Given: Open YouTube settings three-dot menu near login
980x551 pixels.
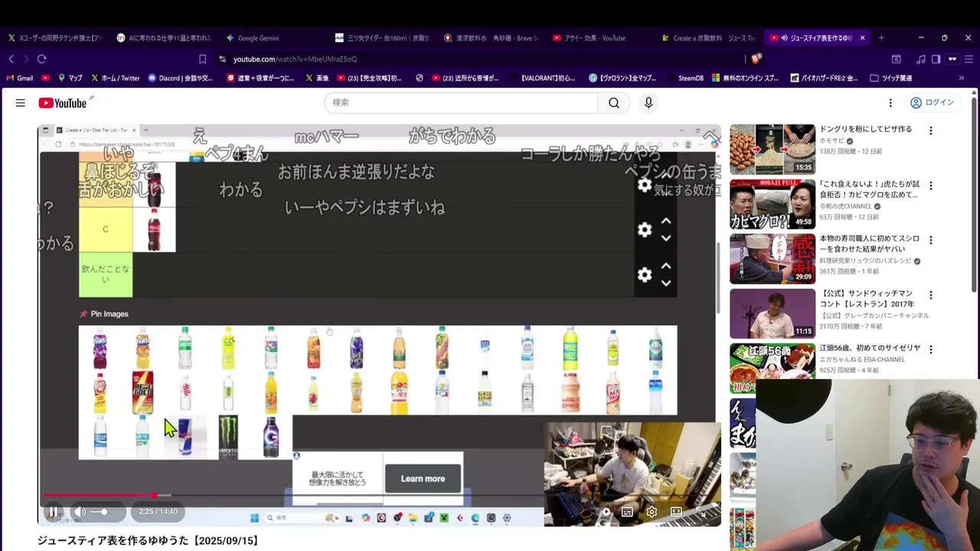Looking at the screenshot, I should pyautogui.click(x=890, y=103).
